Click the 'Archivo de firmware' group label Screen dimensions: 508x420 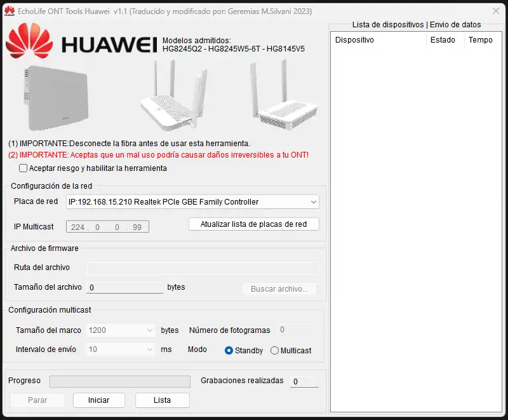[x=44, y=248]
